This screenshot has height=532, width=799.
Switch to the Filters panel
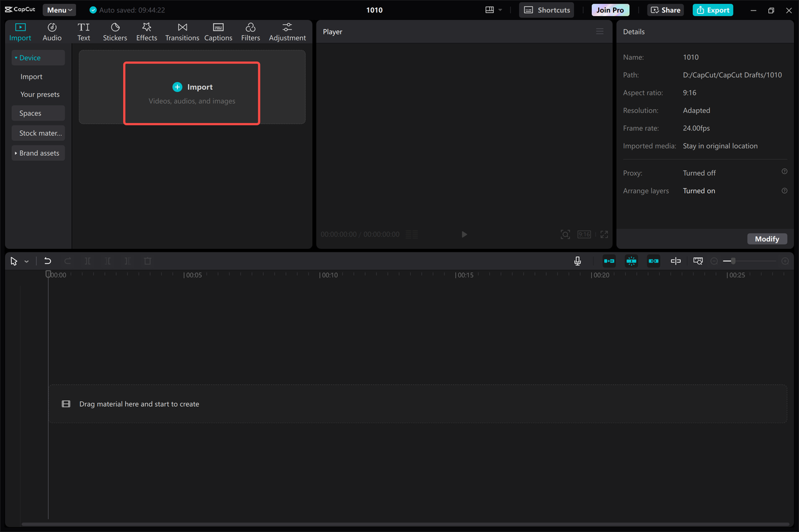tap(250, 31)
